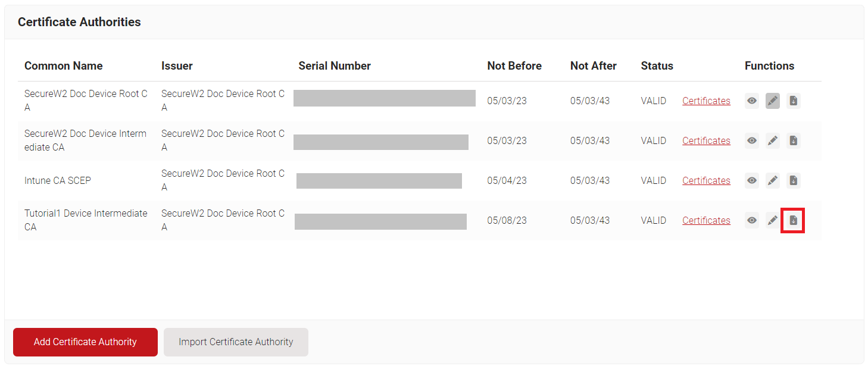
Task: Click the Import Certificate Authority button
Action: pyautogui.click(x=236, y=342)
